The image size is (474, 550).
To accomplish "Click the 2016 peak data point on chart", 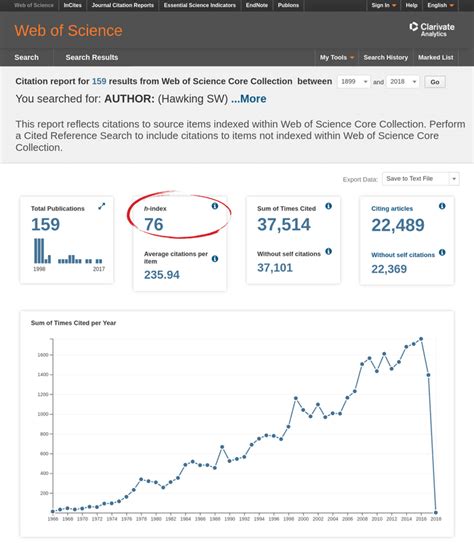I will pos(421,339).
